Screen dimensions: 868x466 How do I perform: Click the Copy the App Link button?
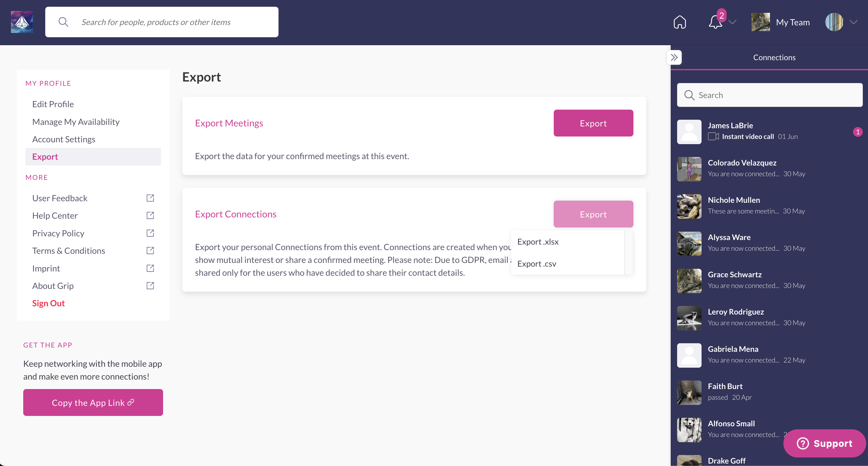click(x=93, y=402)
